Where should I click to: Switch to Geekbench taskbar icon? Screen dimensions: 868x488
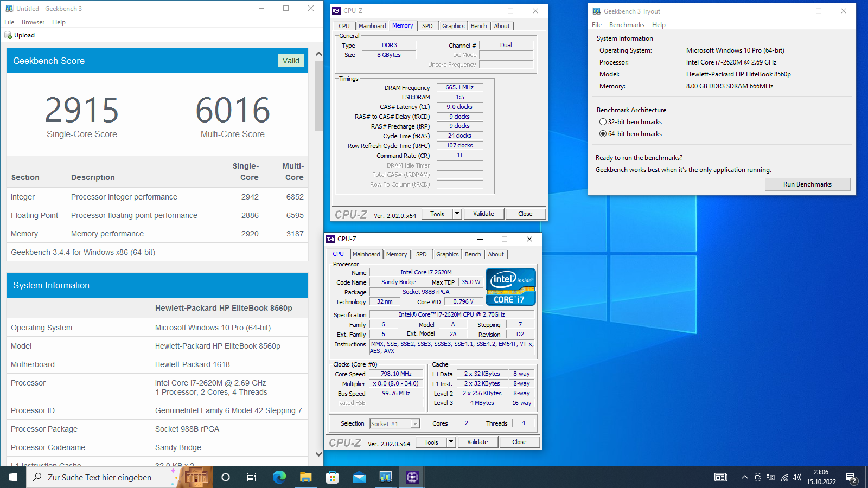click(385, 477)
